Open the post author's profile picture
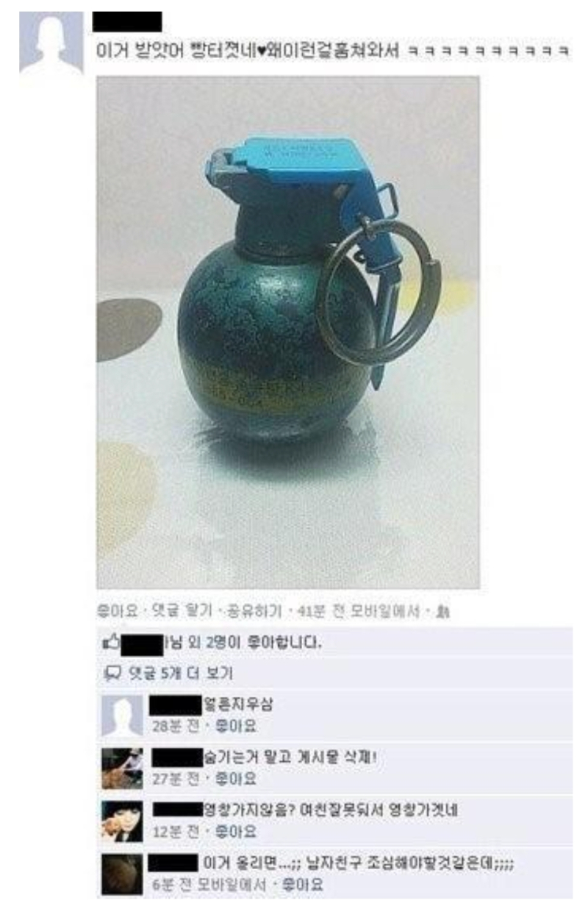The height and width of the screenshot is (914, 588). 51,43
